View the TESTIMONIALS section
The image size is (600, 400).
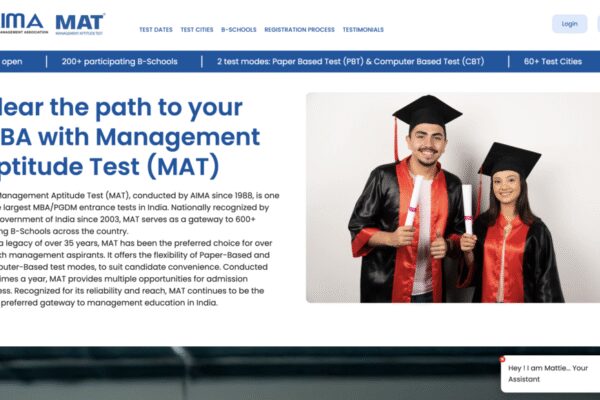point(363,29)
